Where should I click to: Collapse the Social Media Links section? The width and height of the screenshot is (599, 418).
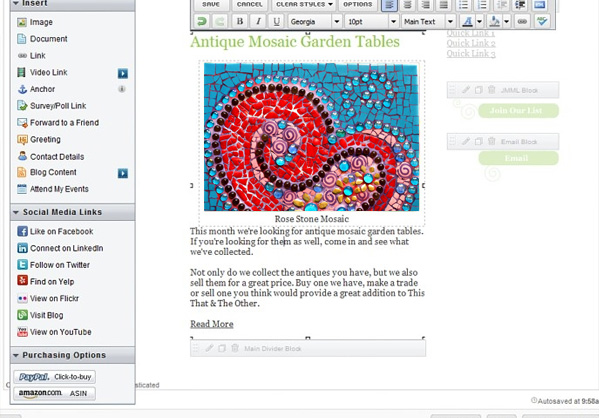[16, 212]
